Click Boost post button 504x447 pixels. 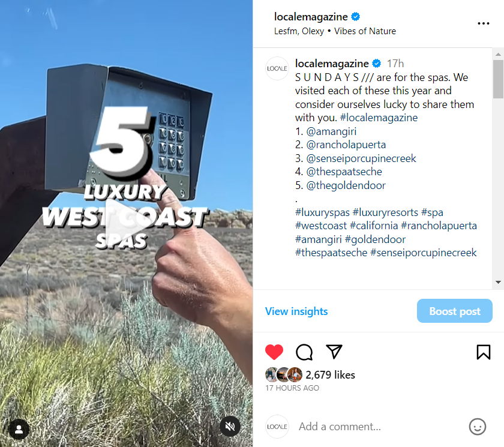455,311
